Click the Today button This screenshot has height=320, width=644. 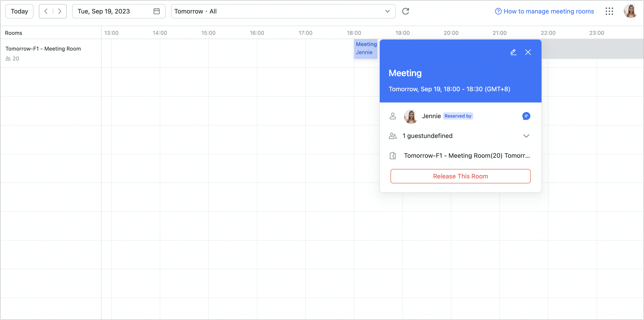click(19, 11)
